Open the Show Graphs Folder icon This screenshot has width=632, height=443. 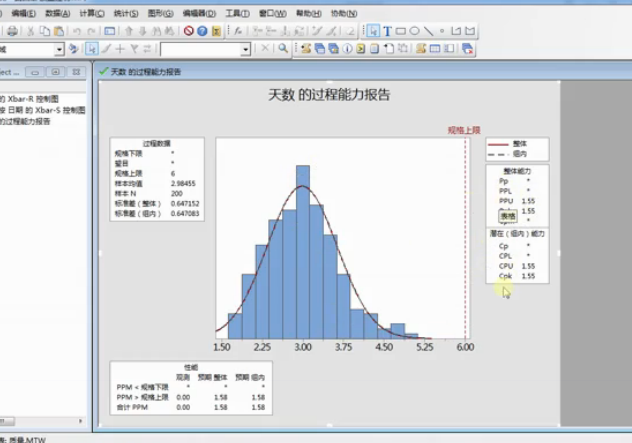[333, 49]
